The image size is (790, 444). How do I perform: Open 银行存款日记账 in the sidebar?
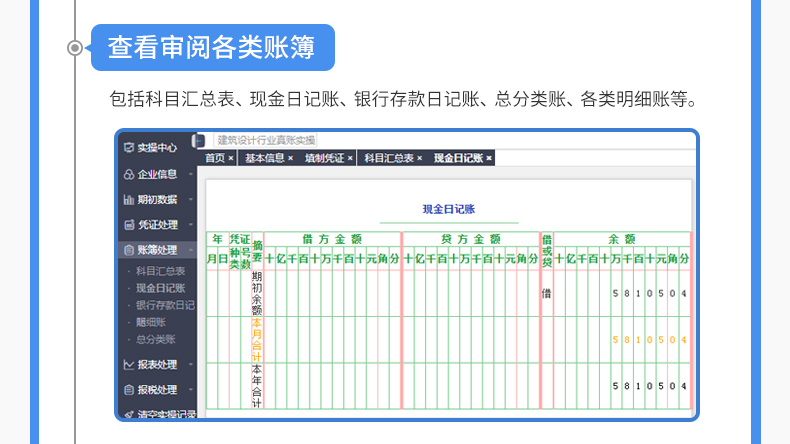pyautogui.click(x=165, y=305)
